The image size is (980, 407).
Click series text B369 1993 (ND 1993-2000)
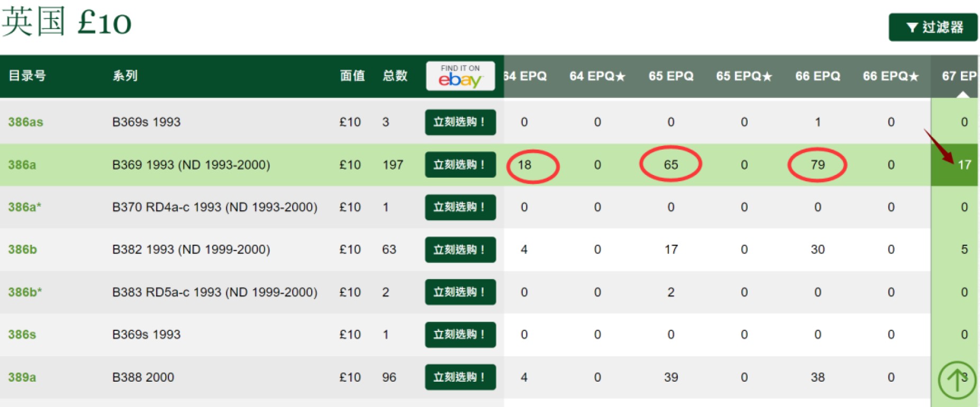pos(191,165)
